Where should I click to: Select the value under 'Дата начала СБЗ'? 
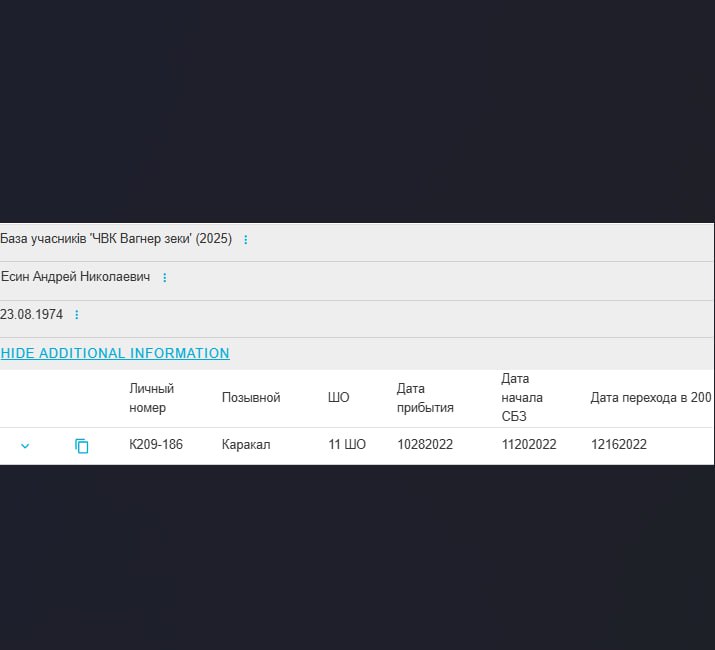coord(529,445)
